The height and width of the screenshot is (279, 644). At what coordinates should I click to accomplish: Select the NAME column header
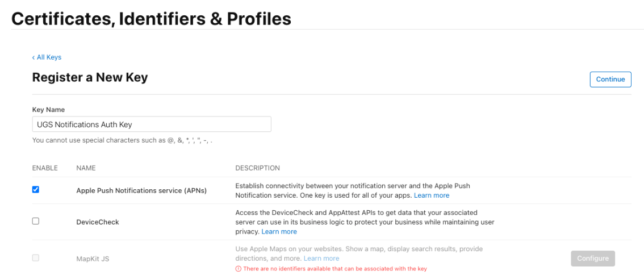[x=86, y=168]
